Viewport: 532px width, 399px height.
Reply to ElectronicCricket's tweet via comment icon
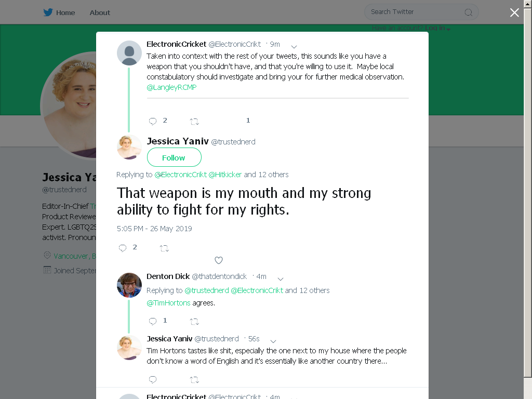tap(153, 121)
